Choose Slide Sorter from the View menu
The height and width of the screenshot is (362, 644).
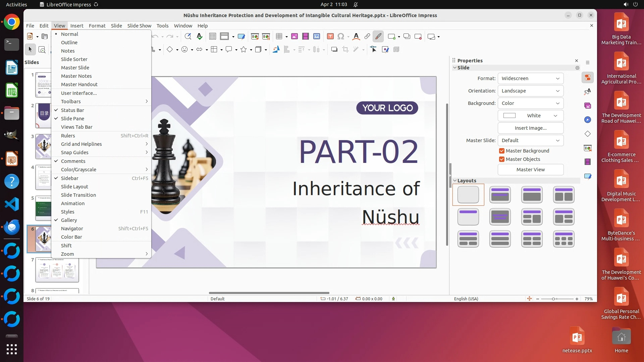click(74, 59)
